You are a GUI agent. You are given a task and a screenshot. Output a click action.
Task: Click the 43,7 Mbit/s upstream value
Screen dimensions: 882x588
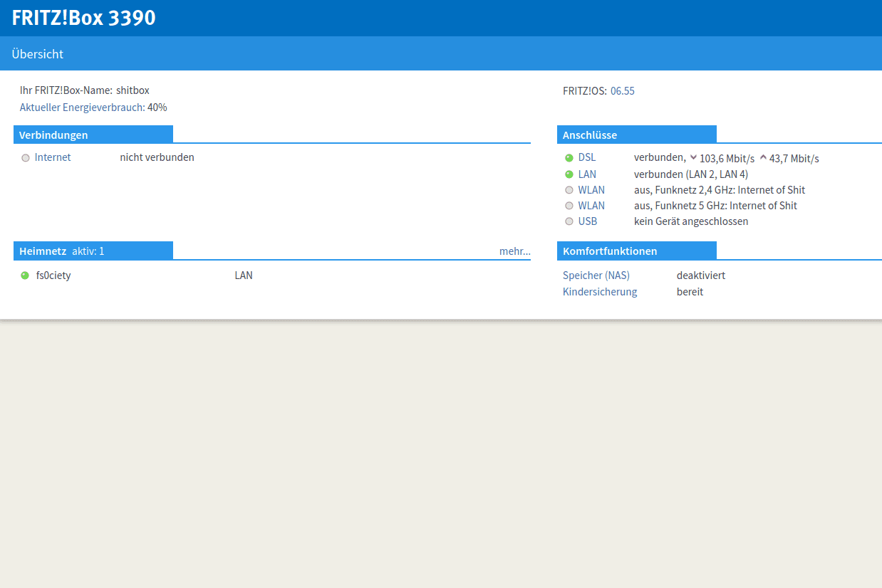[x=794, y=159]
